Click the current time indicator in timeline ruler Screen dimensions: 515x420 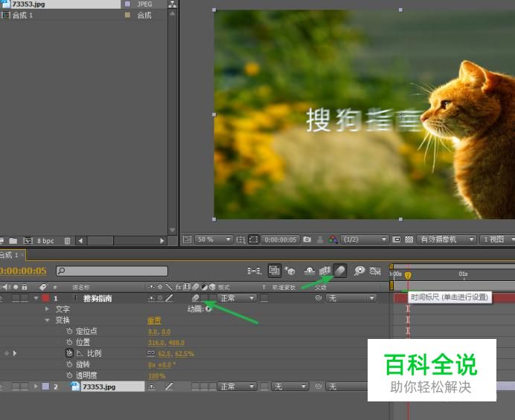(408, 275)
